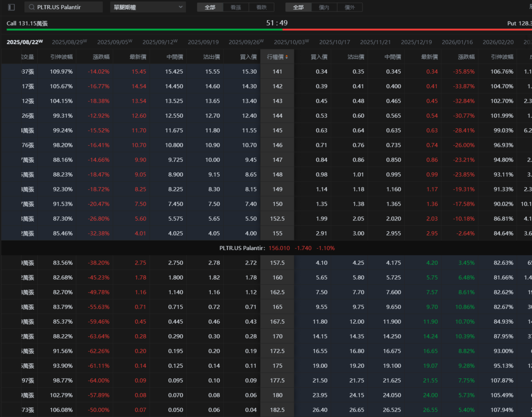Image resolution: width=532 pixels, height=417 pixels.
Task: Click the put-side 漲跌幅 column header
Action: pos(463,57)
